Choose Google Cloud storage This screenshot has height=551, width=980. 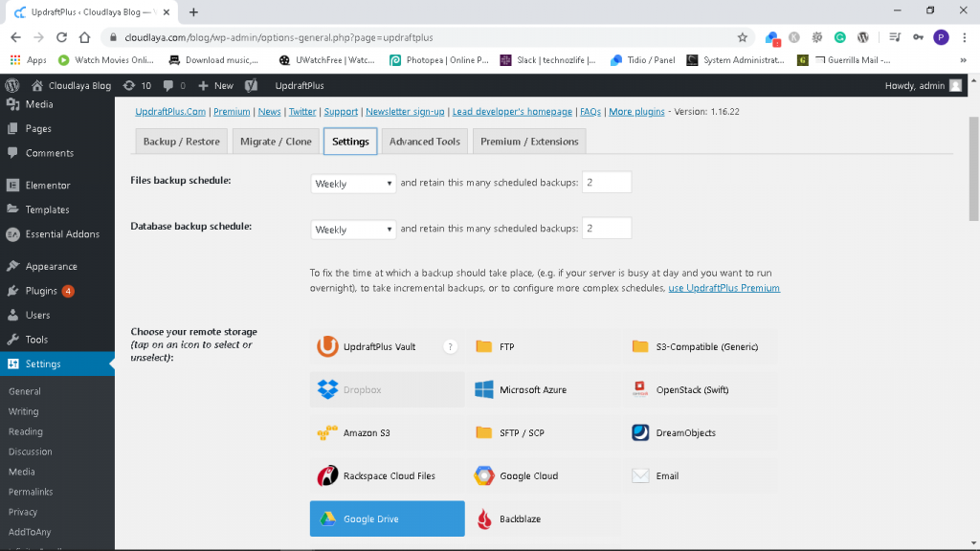coord(544,475)
